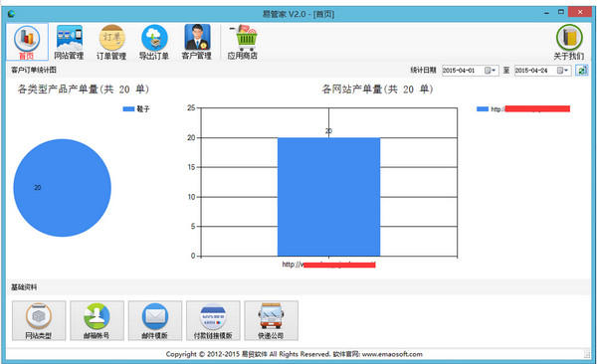The image size is (597, 364).
Task: Click the 关于我们 about us icon
Action: pyautogui.click(x=569, y=42)
